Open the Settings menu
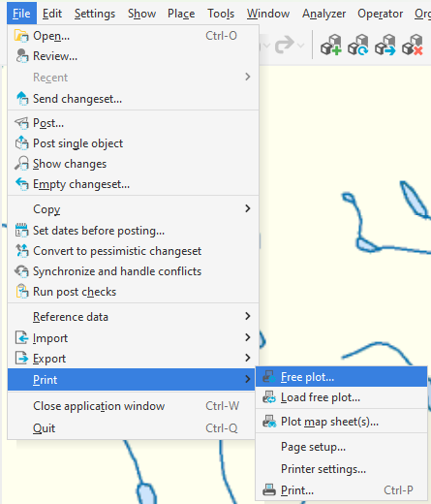431x504 pixels. (x=95, y=14)
